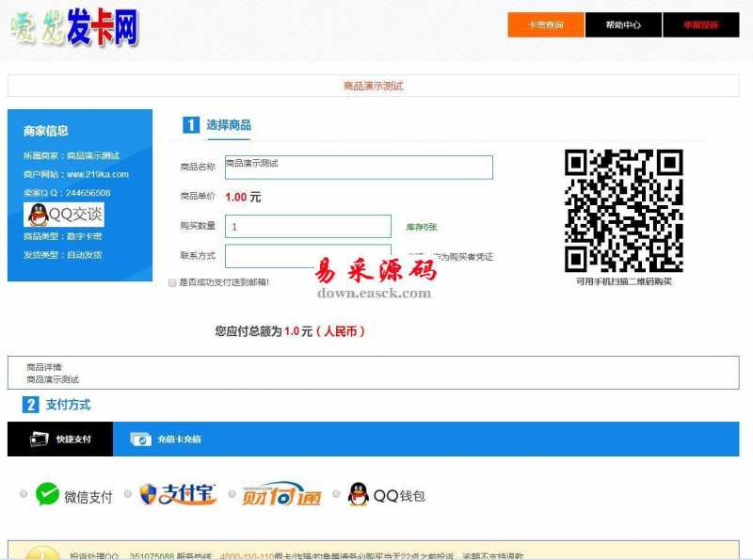Click the 商品名称 product name field
Viewport: 753px width, 560px height.
(359, 168)
